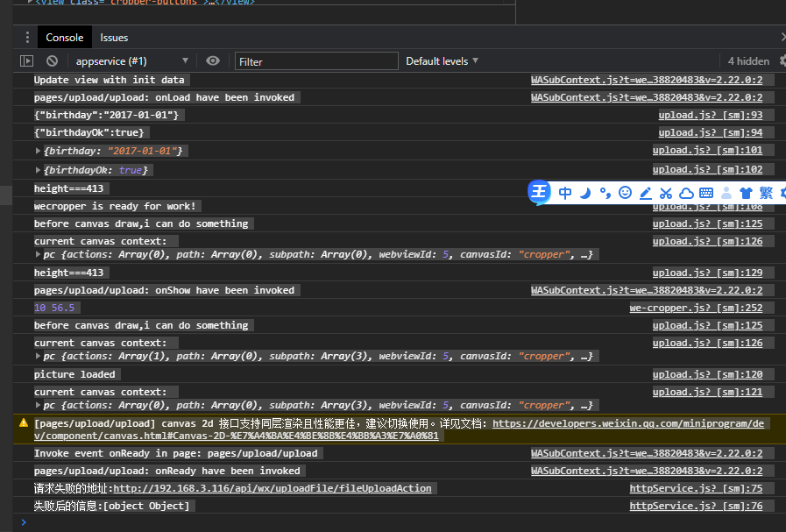The width and height of the screenshot is (786, 532).
Task: Toggle the console sidebar panel icon
Action: [x=26, y=61]
